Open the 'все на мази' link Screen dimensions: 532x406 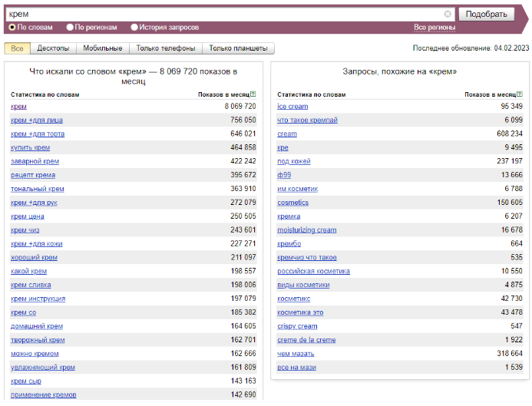click(x=296, y=368)
